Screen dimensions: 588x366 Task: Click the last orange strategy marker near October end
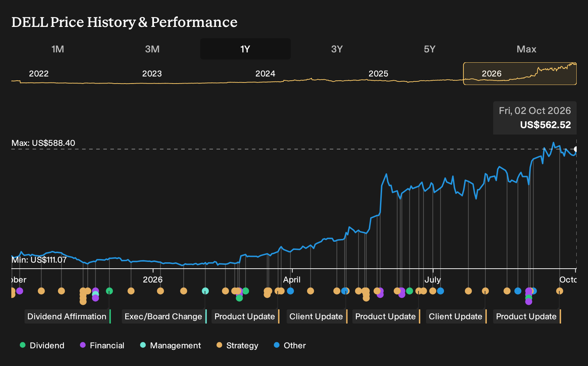pos(559,291)
